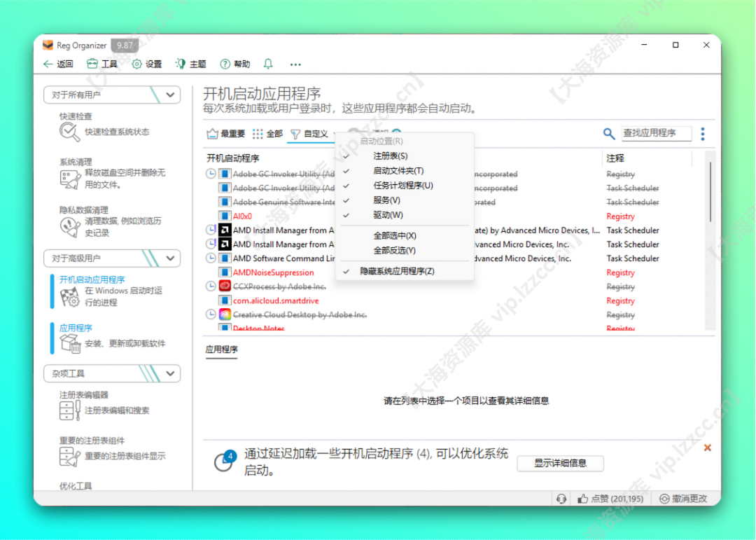The width and height of the screenshot is (756, 540).
Task: Click the 隐私数据清理 icon
Action: click(69, 228)
